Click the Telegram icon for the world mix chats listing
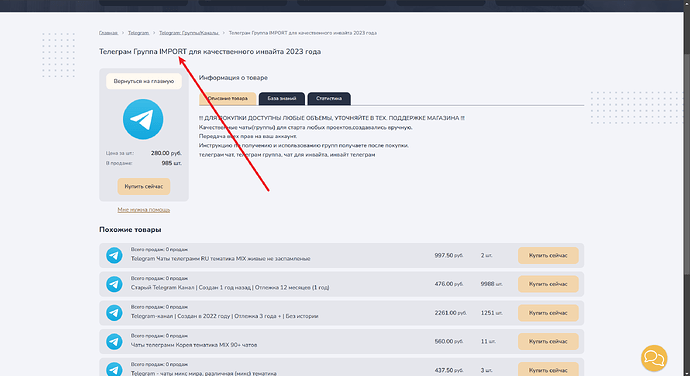690x376 pixels. coord(114,369)
